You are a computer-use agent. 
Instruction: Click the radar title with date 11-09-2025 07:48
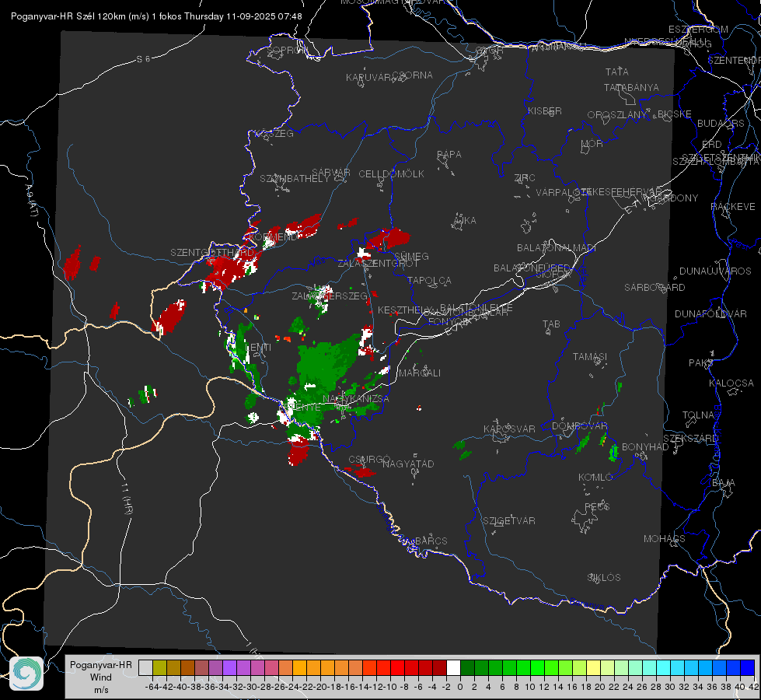click(156, 16)
